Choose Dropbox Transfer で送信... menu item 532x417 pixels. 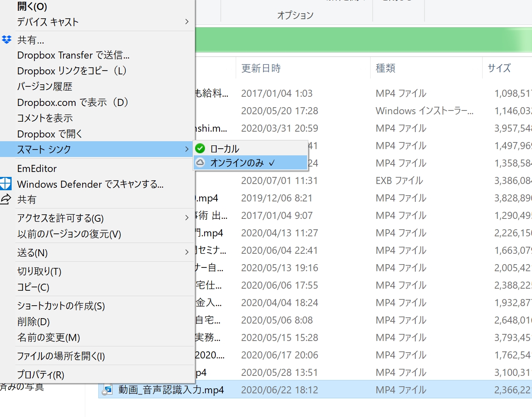[x=73, y=55]
